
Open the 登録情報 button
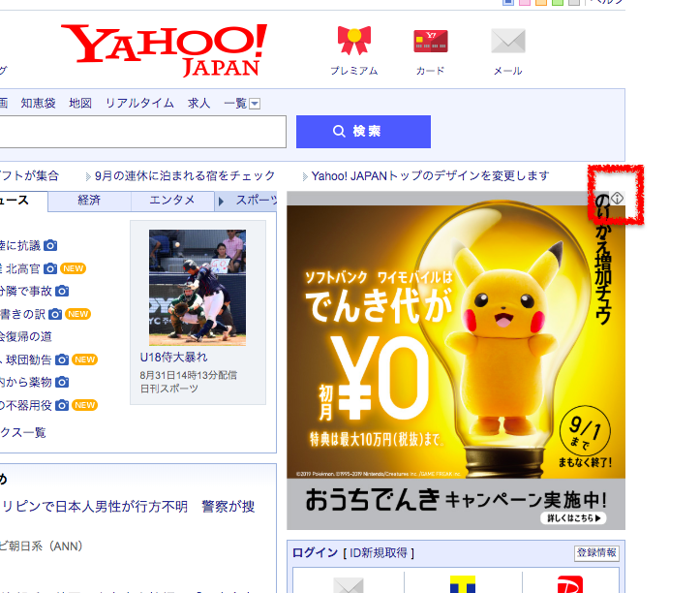(596, 553)
